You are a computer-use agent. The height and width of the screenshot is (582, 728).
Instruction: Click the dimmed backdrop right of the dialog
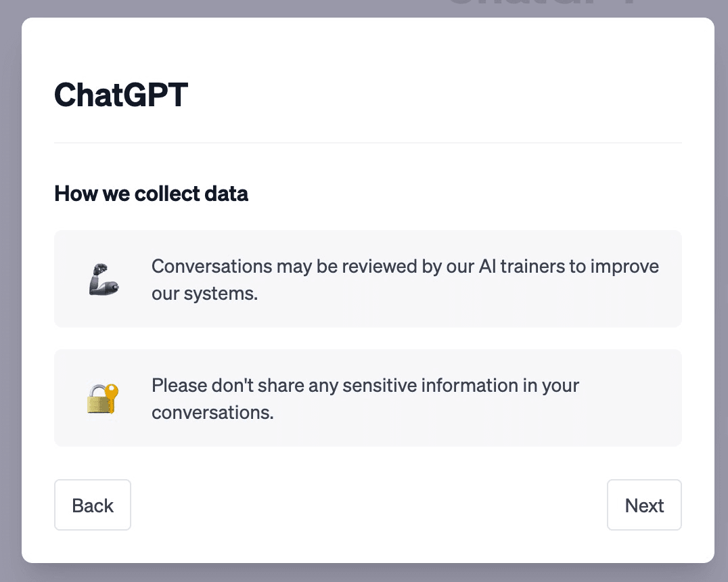[x=721, y=291]
